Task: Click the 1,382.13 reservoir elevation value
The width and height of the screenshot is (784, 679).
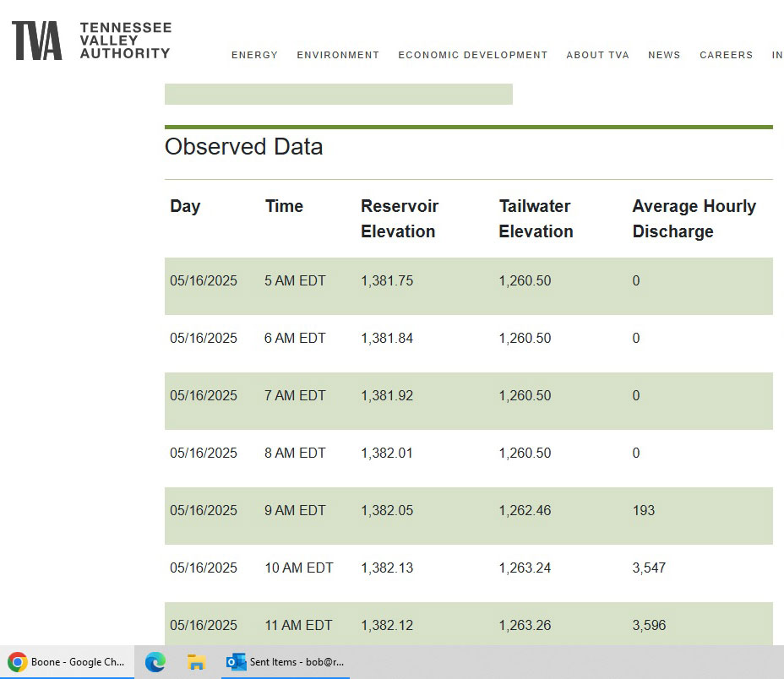Action: [x=387, y=568]
